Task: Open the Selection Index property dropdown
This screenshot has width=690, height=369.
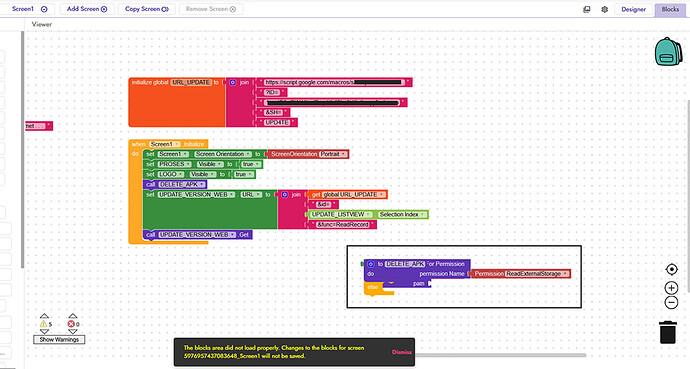Action: (x=402, y=215)
